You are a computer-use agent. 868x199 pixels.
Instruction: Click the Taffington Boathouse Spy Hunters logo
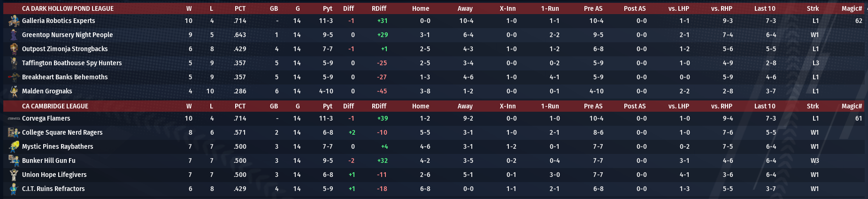click(14, 63)
